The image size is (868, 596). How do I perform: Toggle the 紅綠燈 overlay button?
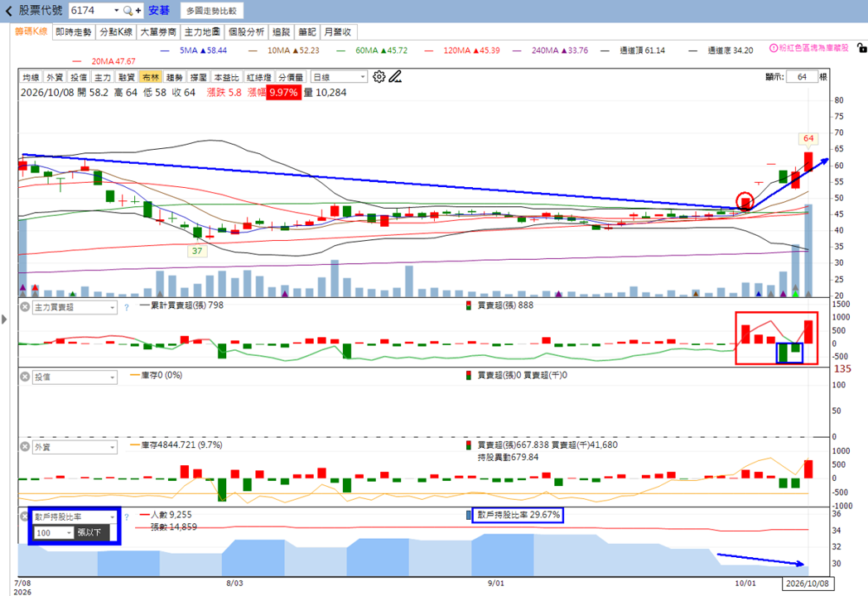[258, 77]
